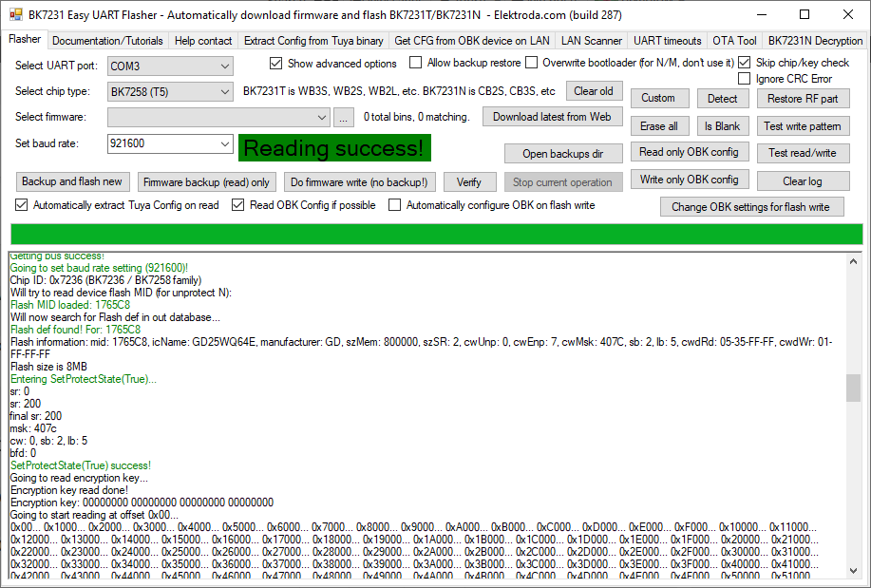Click 'SetProtectState(True) success!' log line

coord(81,465)
